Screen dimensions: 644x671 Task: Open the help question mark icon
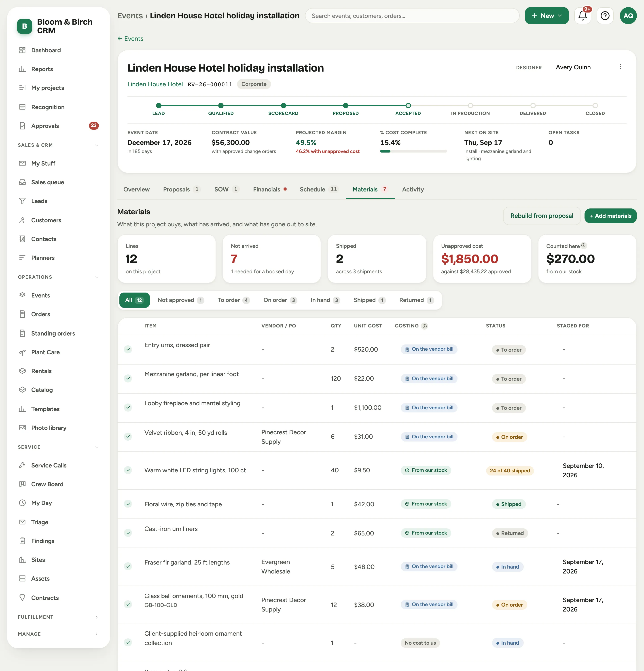[x=605, y=16]
